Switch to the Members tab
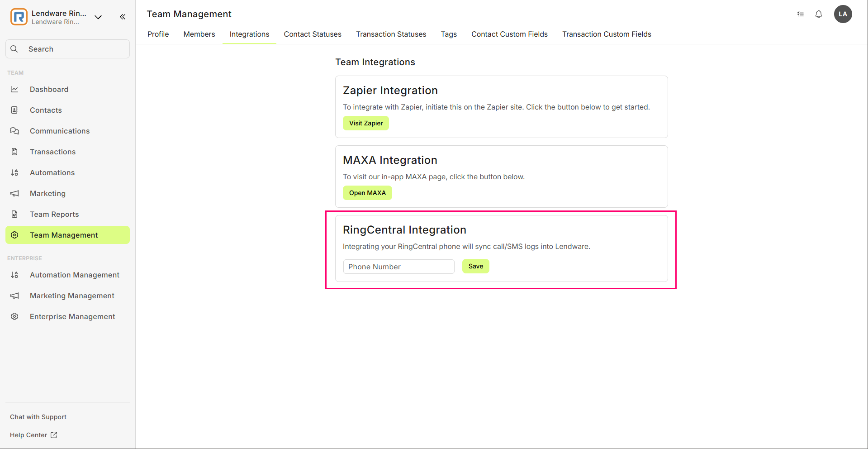This screenshot has height=449, width=868. point(199,34)
